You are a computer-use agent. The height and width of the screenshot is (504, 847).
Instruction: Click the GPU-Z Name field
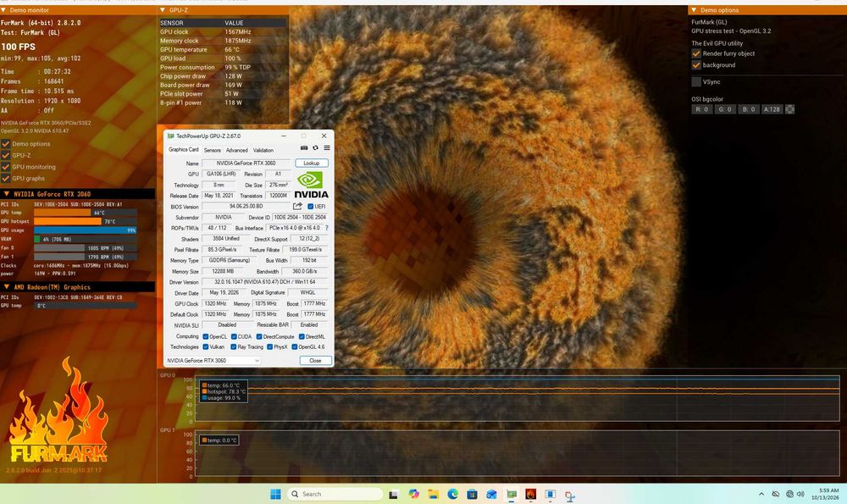coord(246,163)
